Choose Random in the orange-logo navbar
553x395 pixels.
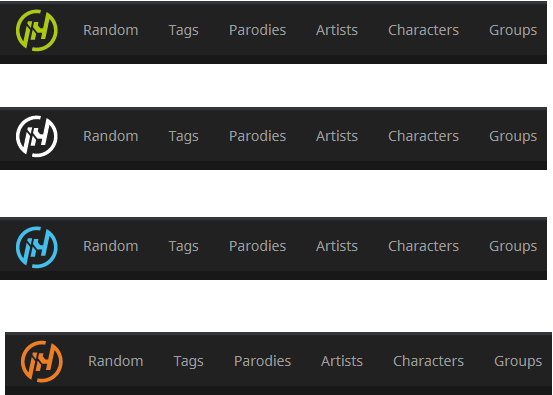pos(116,361)
